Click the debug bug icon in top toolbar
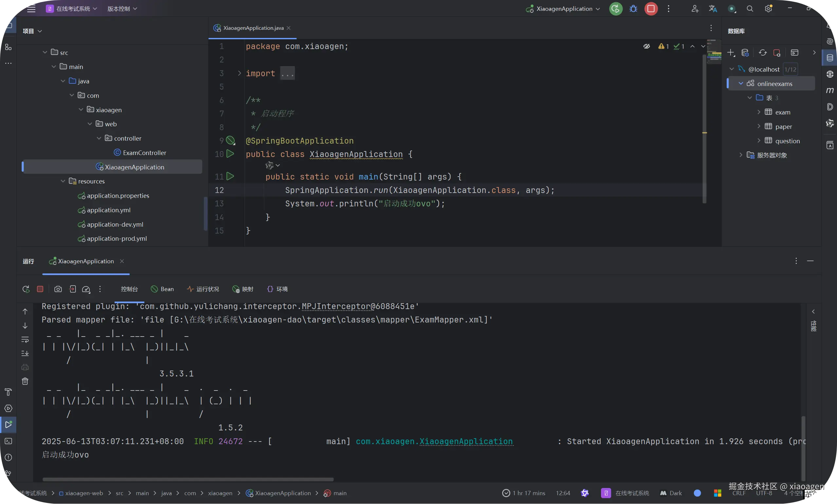Viewport: 837px width, 504px height. [x=633, y=9]
